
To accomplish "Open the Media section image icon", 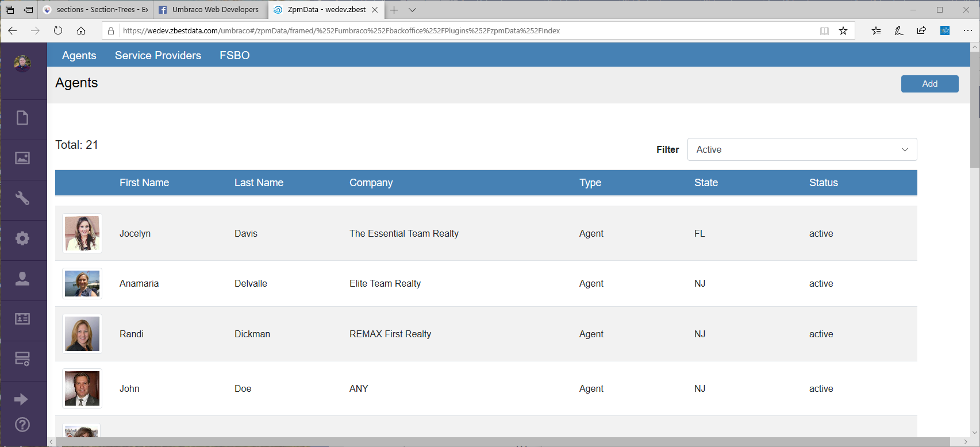I will (x=22, y=158).
